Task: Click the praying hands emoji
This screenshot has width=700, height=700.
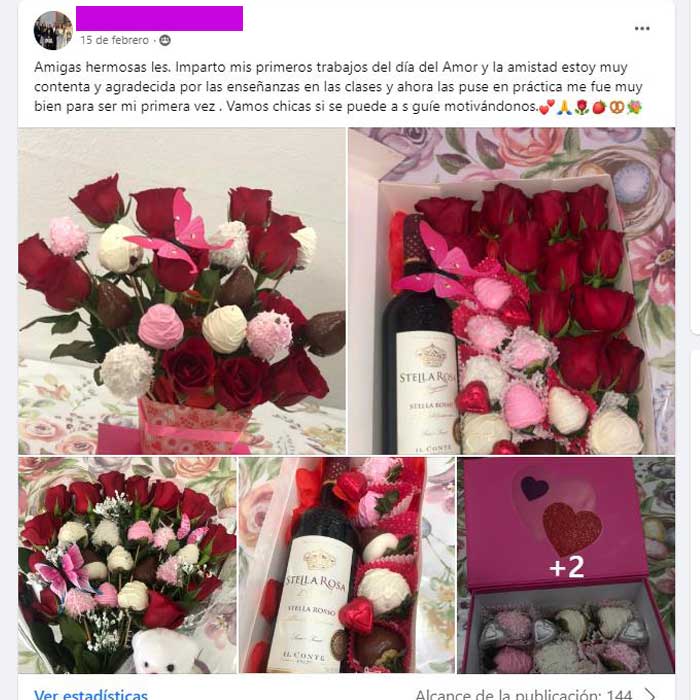Action: coord(564,107)
